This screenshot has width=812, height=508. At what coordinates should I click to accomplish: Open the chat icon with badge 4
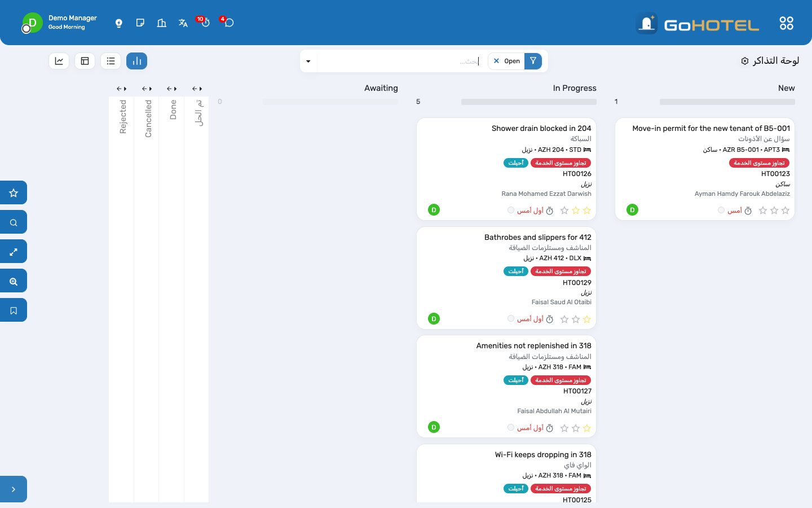click(228, 23)
